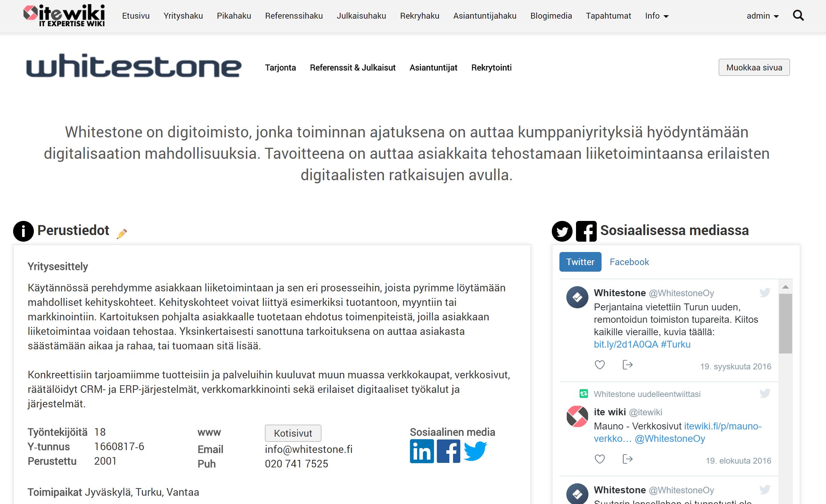
Task: Click the itewiki logo
Action: [64, 16]
